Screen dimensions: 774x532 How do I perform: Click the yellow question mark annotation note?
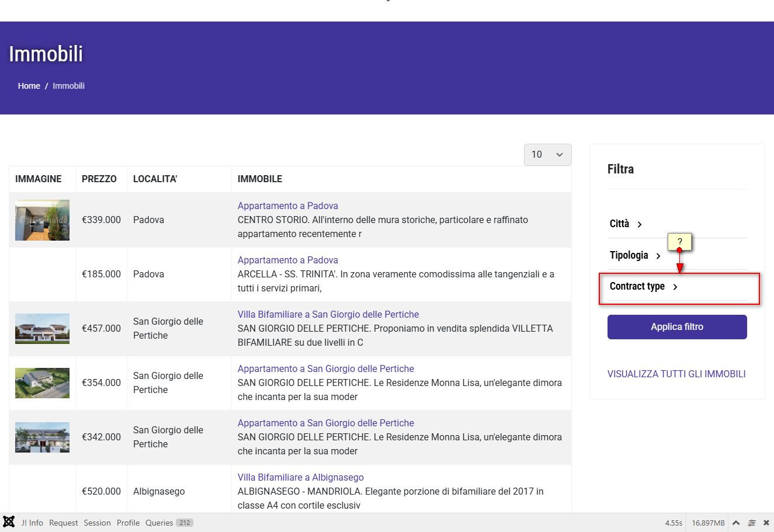[x=679, y=241]
